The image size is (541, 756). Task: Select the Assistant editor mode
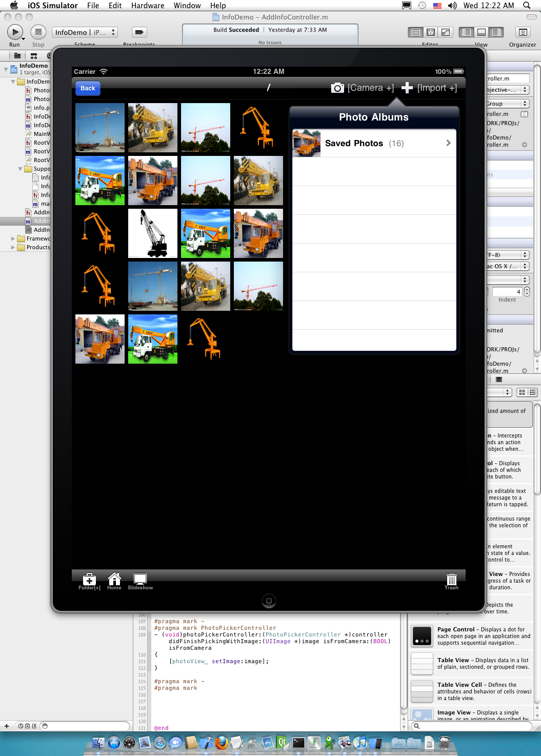[x=431, y=32]
